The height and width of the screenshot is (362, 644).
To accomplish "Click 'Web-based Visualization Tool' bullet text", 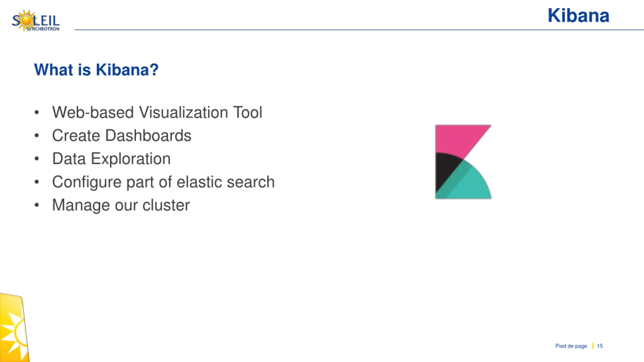I will [x=157, y=112].
